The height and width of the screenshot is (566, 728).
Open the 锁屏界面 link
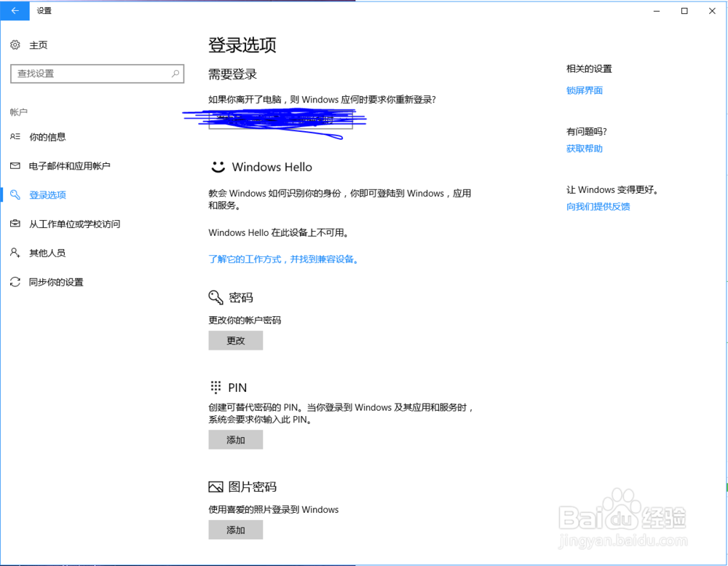(585, 90)
